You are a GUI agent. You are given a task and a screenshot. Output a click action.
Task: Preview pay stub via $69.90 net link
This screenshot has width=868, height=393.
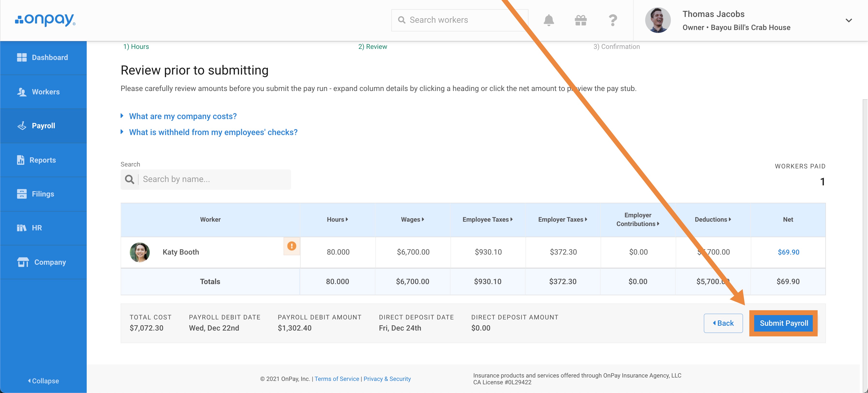pyautogui.click(x=788, y=252)
